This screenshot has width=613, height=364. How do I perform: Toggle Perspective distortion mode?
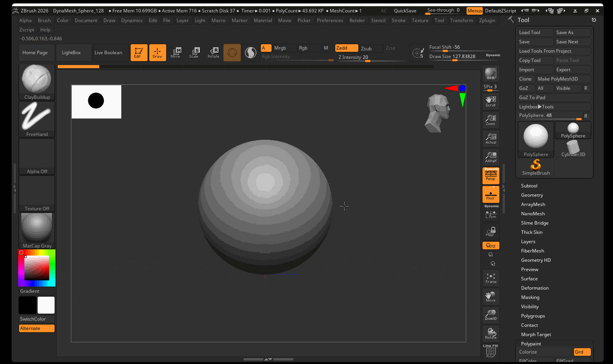(x=491, y=175)
